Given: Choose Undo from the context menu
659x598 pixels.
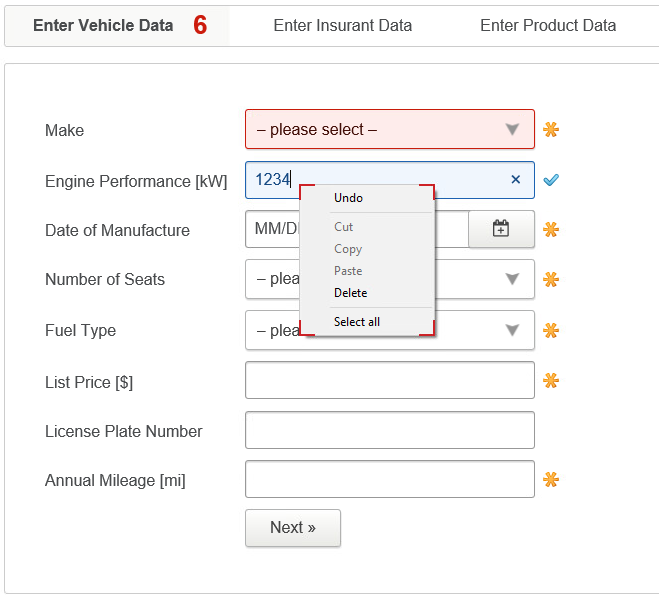Looking at the screenshot, I should click(349, 198).
